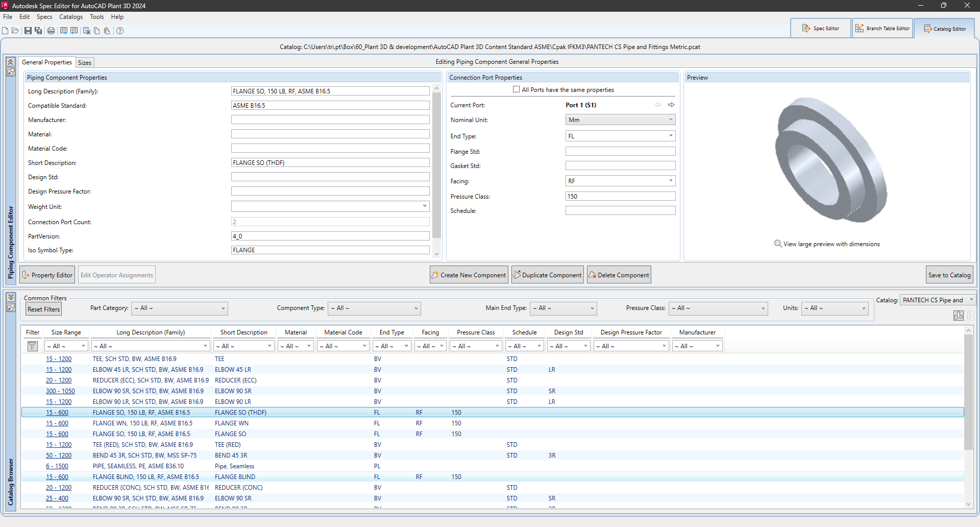
Task: Open the Catalogs menu
Action: click(x=70, y=17)
